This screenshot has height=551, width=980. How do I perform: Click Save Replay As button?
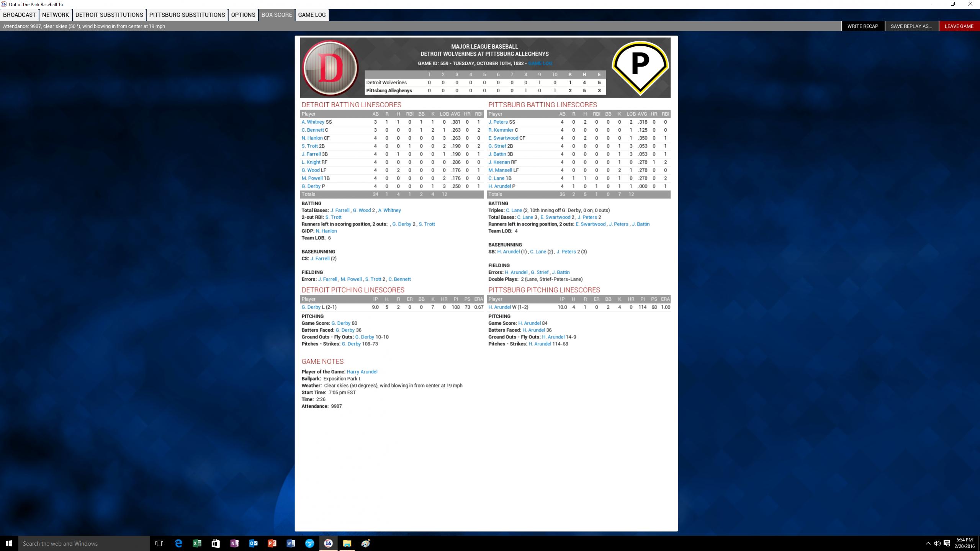(911, 26)
